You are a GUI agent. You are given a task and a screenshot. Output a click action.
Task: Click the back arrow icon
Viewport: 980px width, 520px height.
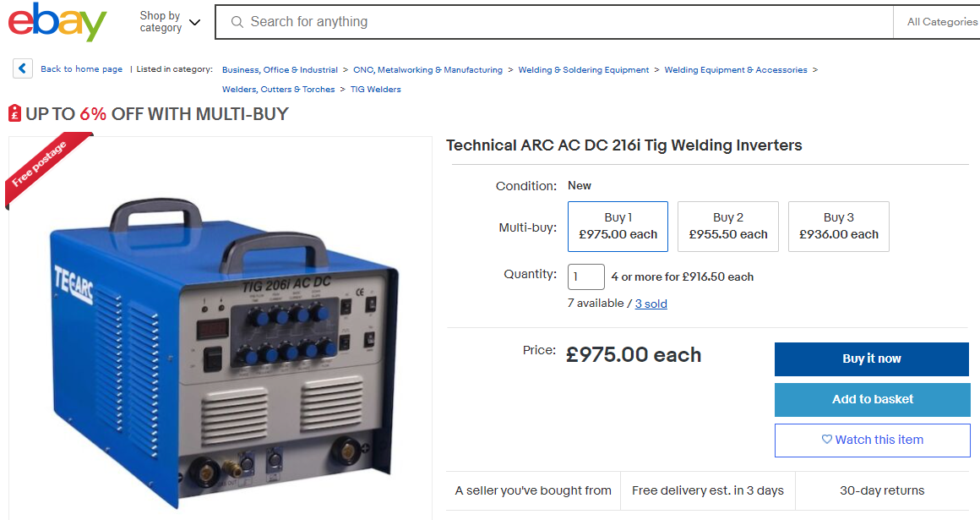[23, 69]
